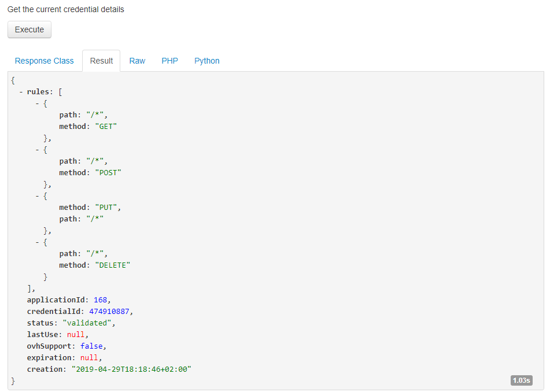Open the Raw tab

137,61
